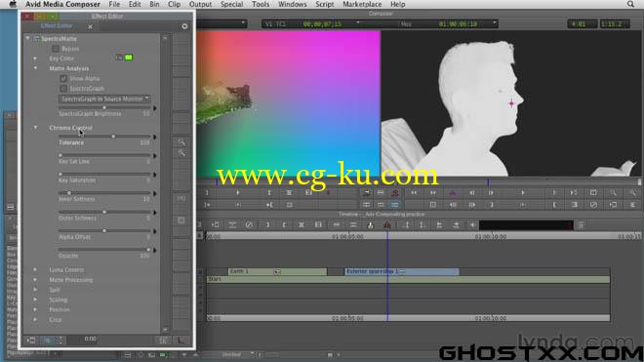Open SpectraGraph In Source Monitor dropdown
Image resolution: width=644 pixels, height=362 pixels.
point(104,99)
